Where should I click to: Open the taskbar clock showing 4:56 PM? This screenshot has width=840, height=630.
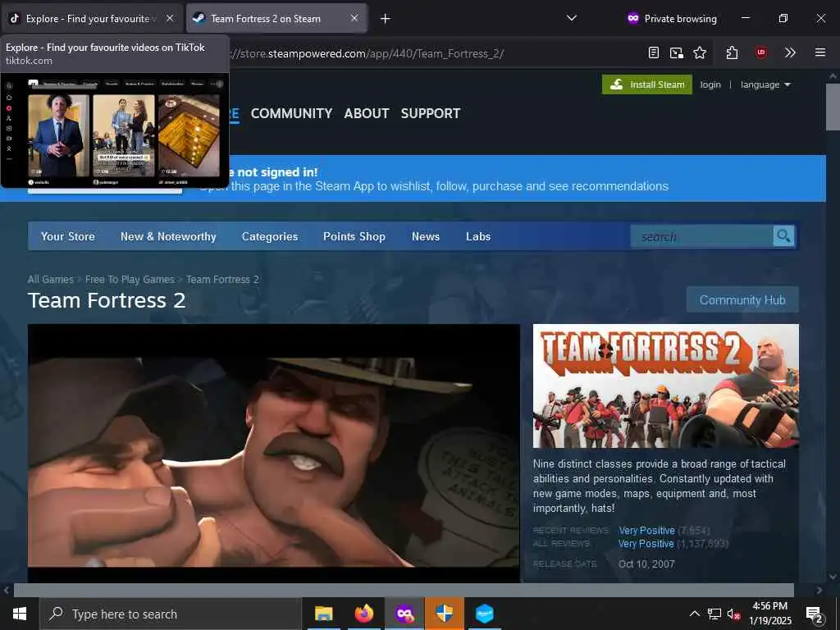click(769, 614)
